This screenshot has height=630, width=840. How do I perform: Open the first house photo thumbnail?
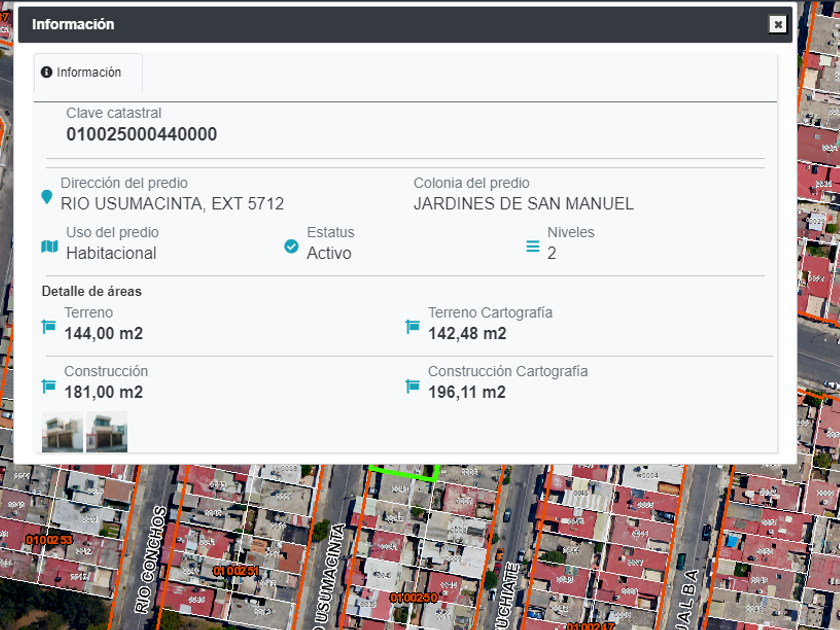click(63, 432)
